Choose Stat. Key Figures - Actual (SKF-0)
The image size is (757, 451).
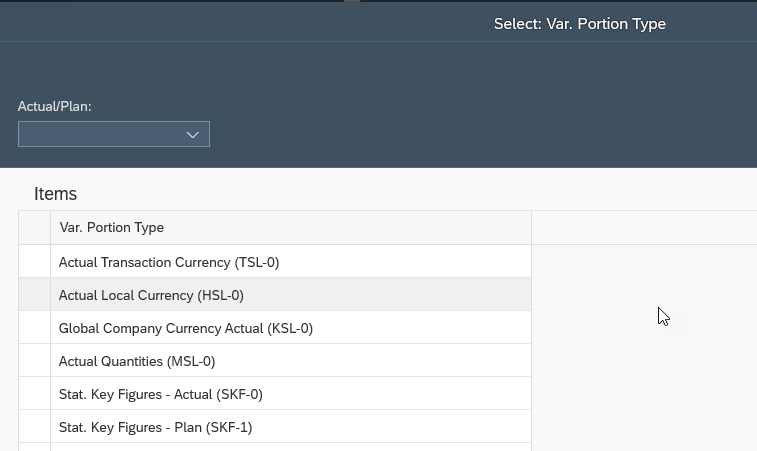tap(161, 394)
